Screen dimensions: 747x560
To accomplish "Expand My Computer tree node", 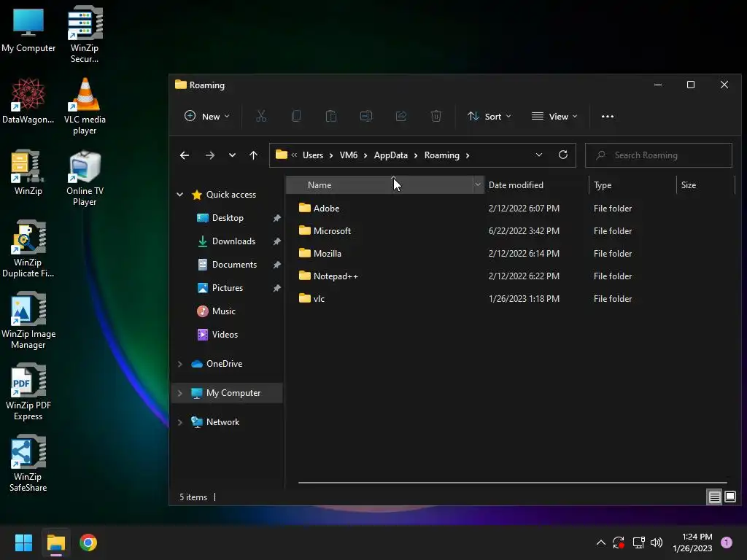I will pyautogui.click(x=180, y=393).
